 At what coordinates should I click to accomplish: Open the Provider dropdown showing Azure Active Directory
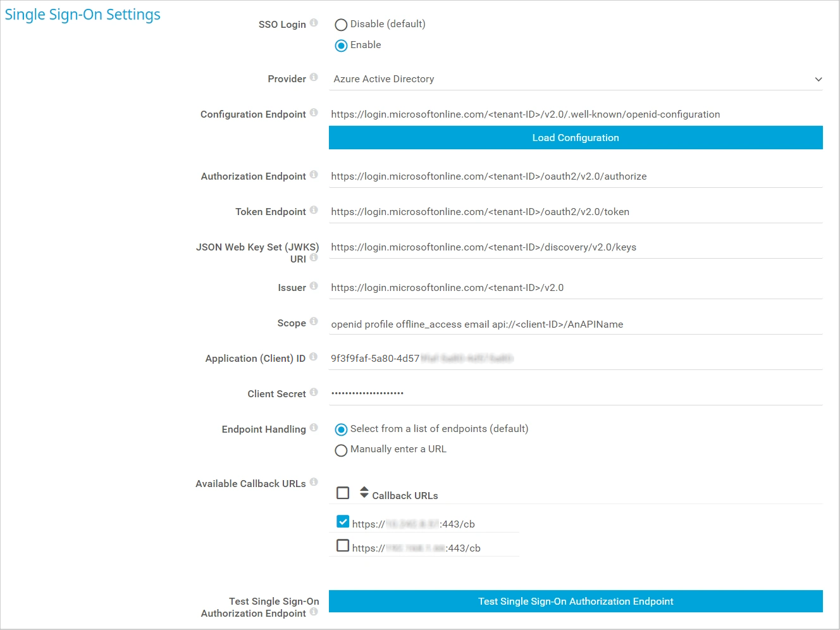[x=575, y=79]
